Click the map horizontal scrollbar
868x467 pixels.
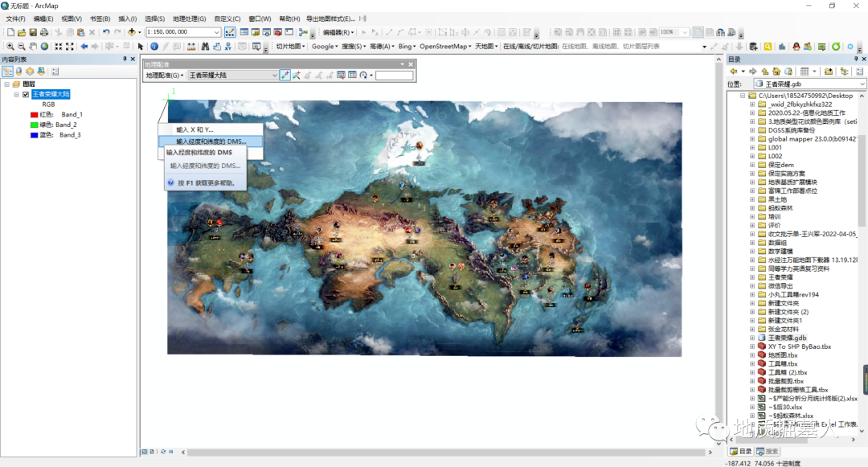446,452
